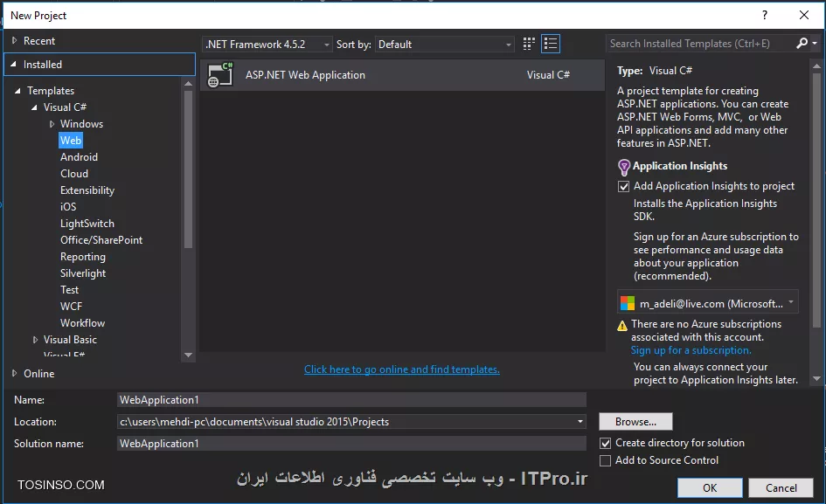The width and height of the screenshot is (826, 504).
Task: Open Sign up for a subscription link
Action: (691, 350)
